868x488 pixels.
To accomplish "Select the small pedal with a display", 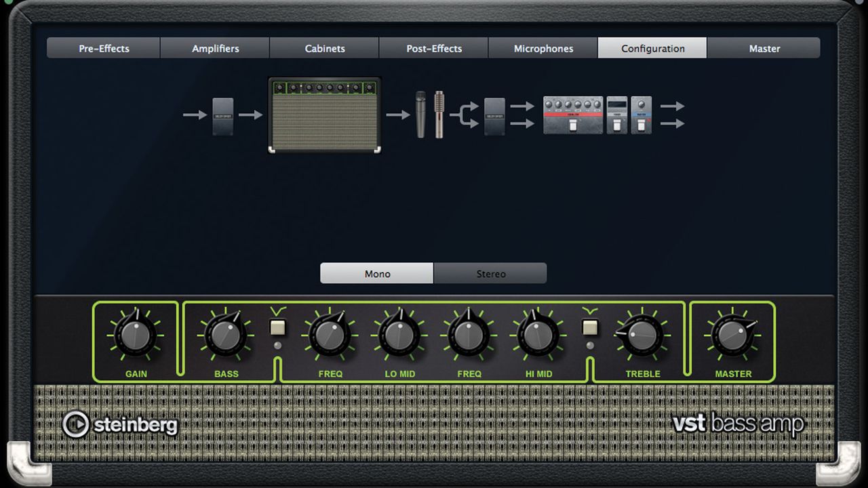I will [616, 115].
